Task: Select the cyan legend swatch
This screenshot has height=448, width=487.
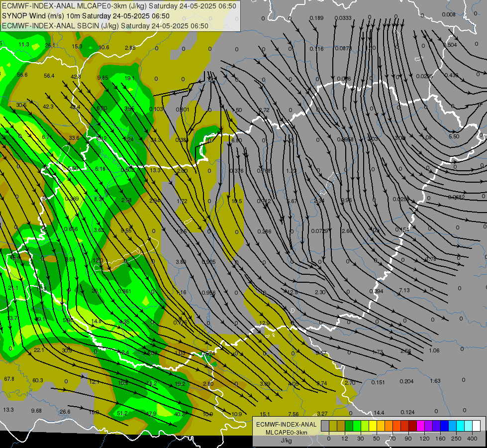Action: pos(460,426)
